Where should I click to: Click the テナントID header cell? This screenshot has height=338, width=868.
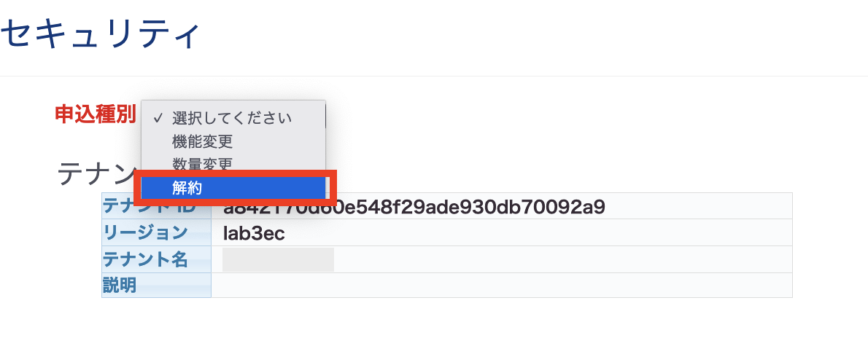coord(156,206)
